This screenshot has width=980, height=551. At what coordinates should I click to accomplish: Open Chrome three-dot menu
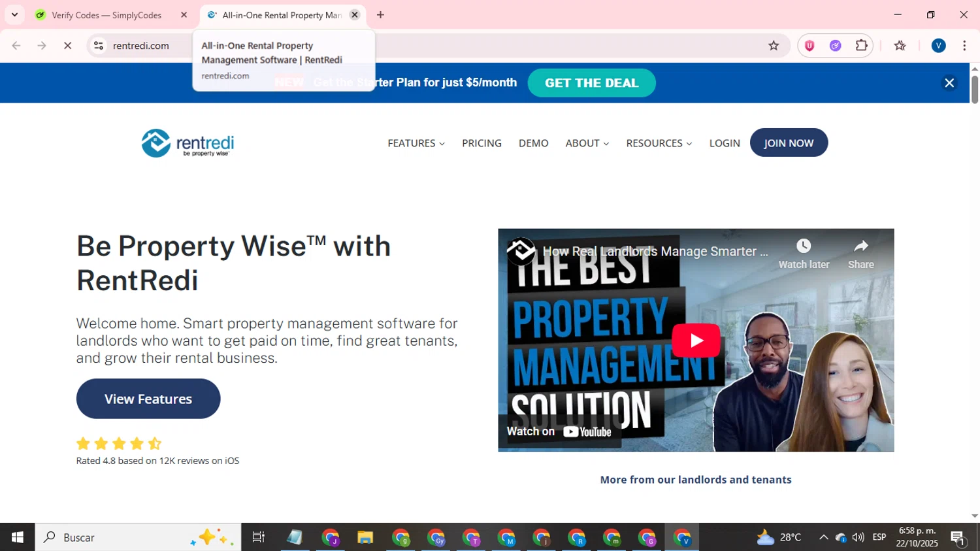click(964, 46)
